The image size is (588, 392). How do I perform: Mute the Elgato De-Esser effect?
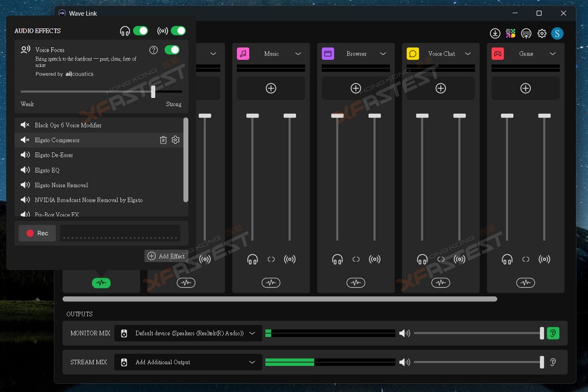coord(25,155)
